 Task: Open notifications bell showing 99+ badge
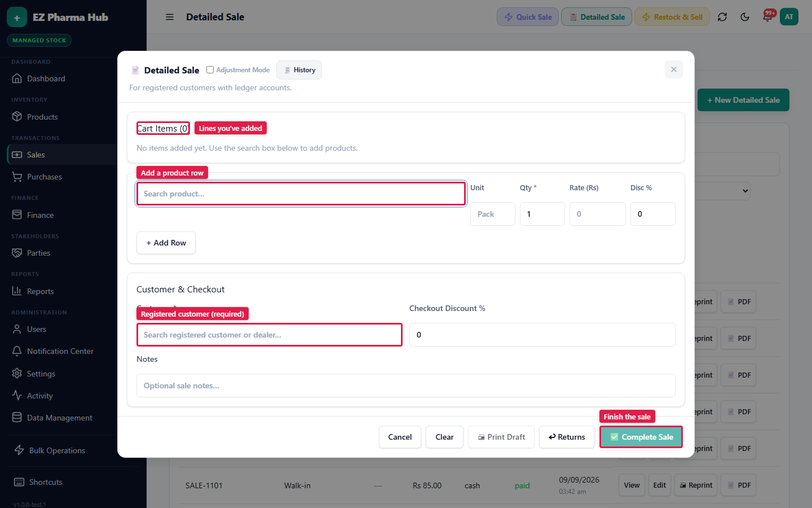767,17
